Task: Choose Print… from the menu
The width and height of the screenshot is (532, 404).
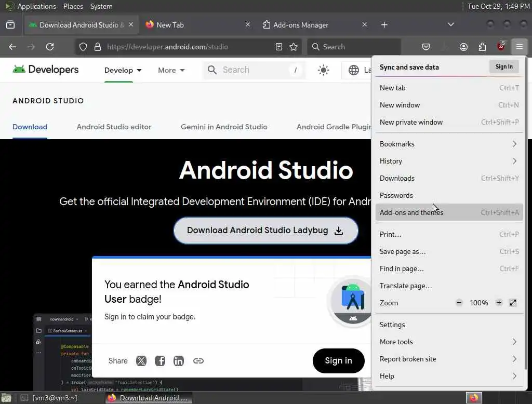Action: (449, 234)
